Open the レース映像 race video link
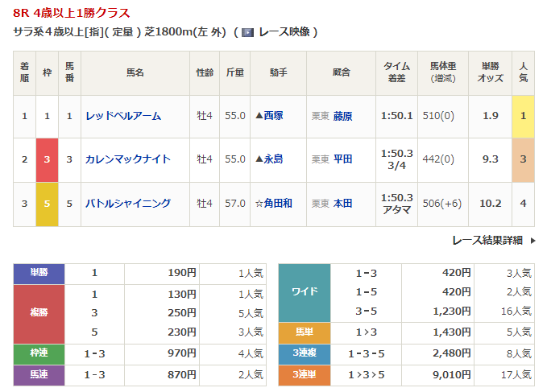 tap(283, 33)
